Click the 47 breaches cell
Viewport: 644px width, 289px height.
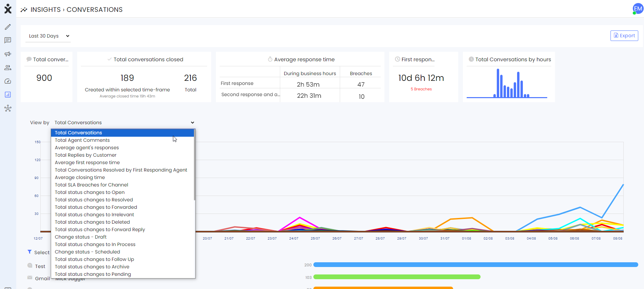(361, 85)
